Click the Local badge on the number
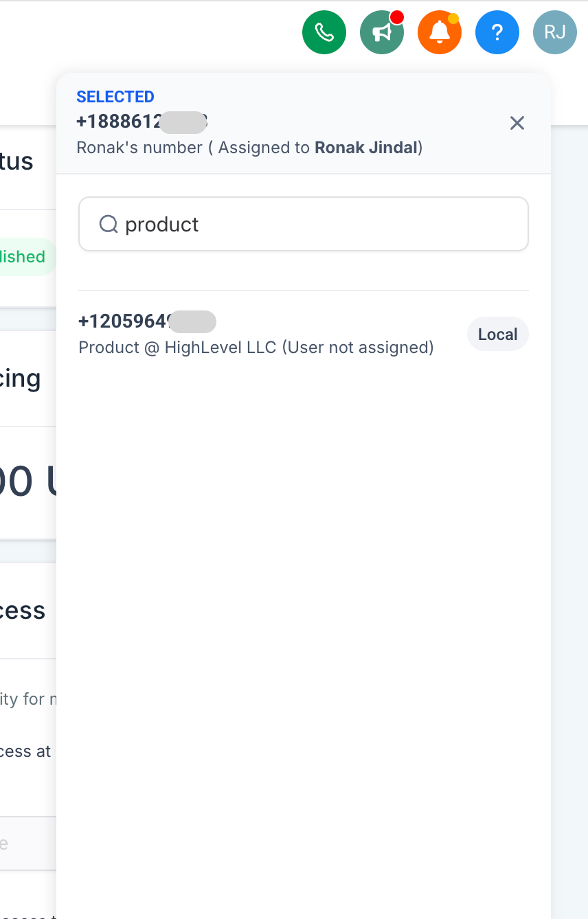The image size is (588, 919). point(497,334)
